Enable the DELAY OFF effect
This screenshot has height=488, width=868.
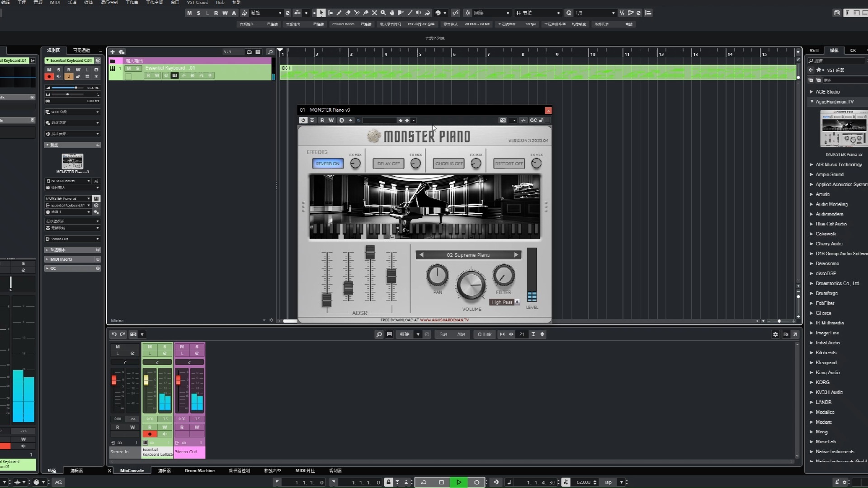pos(388,164)
